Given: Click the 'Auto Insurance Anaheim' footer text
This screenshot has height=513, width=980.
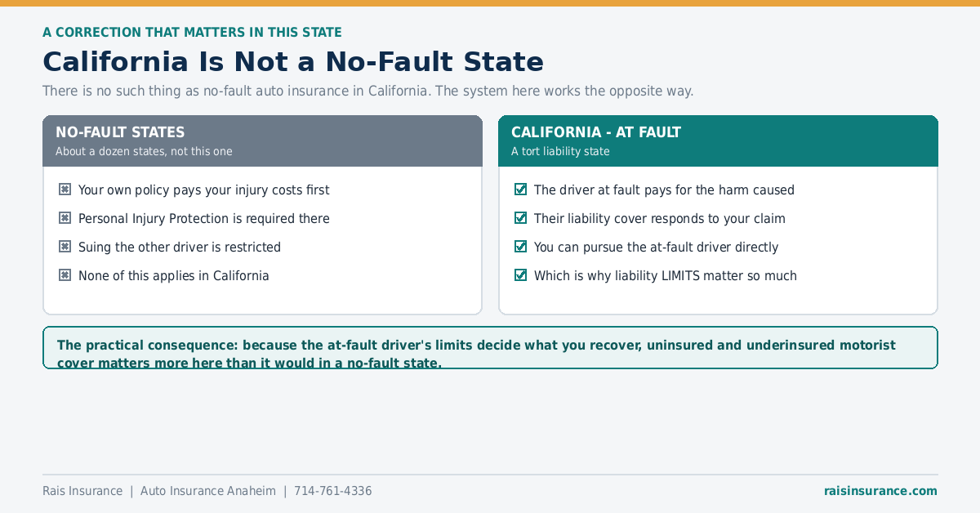Looking at the screenshot, I should pyautogui.click(x=208, y=491).
